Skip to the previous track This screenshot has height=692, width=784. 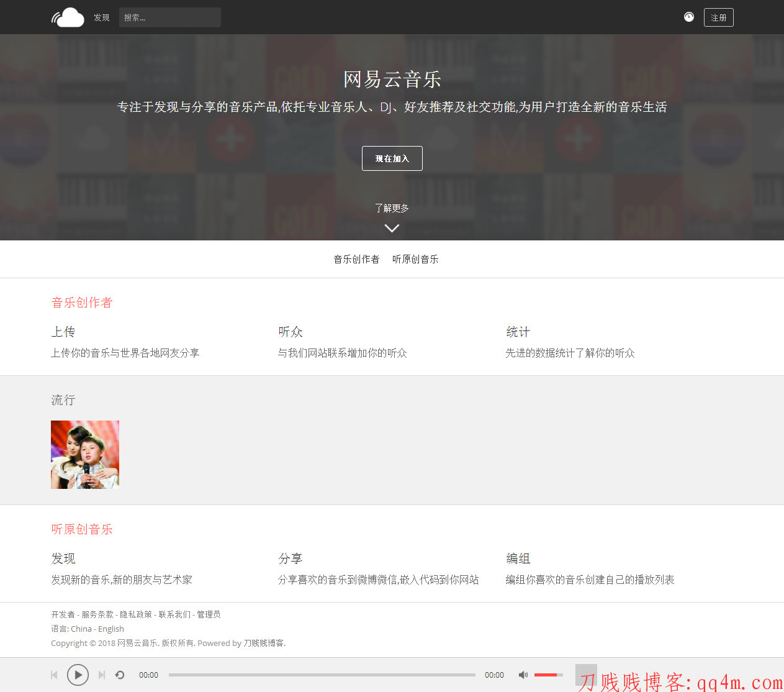point(54,675)
